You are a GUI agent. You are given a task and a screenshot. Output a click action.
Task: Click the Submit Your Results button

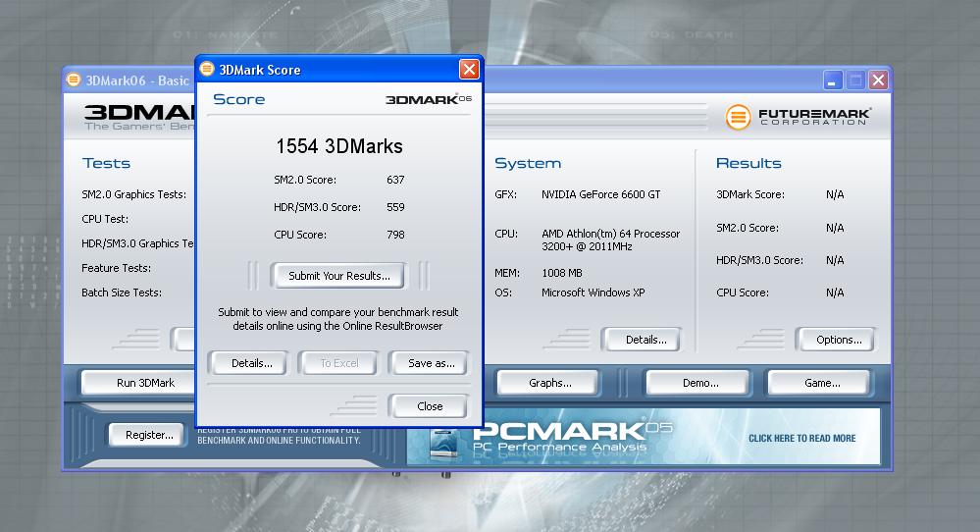(338, 276)
